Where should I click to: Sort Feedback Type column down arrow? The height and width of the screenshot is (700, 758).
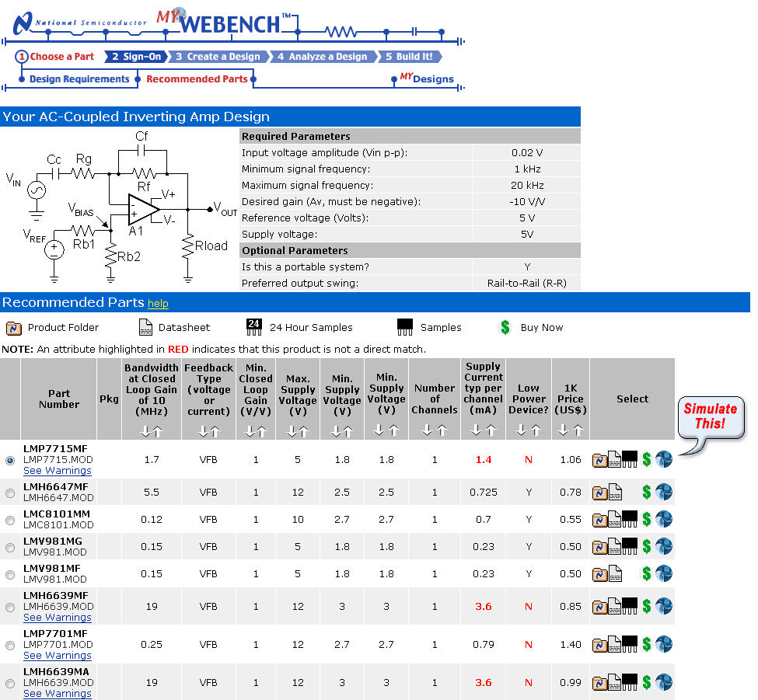203,431
